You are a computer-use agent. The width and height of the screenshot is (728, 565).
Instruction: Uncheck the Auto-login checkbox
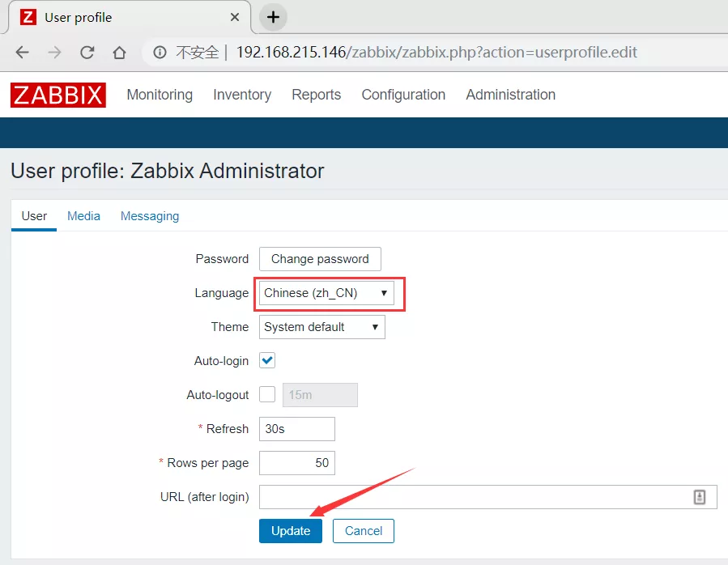point(267,361)
